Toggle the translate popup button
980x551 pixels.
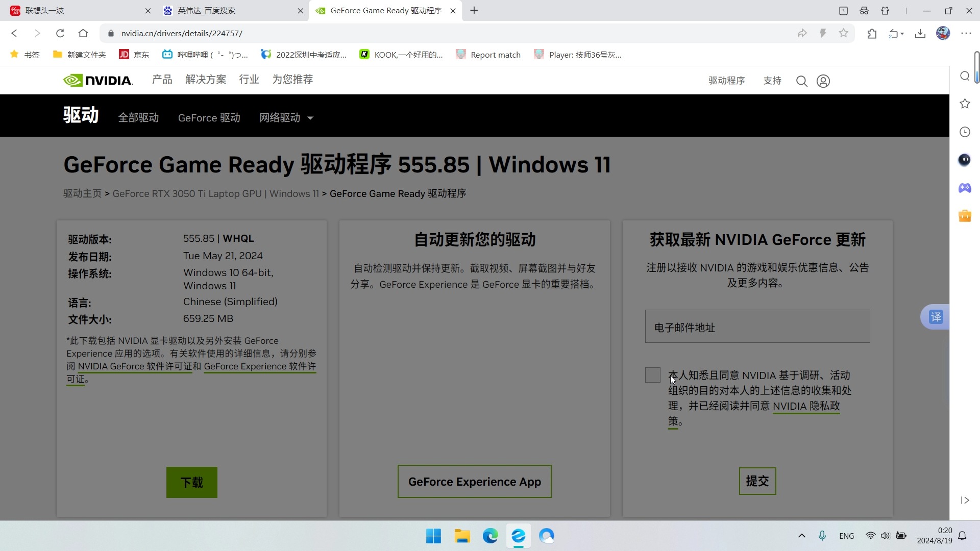click(x=936, y=316)
